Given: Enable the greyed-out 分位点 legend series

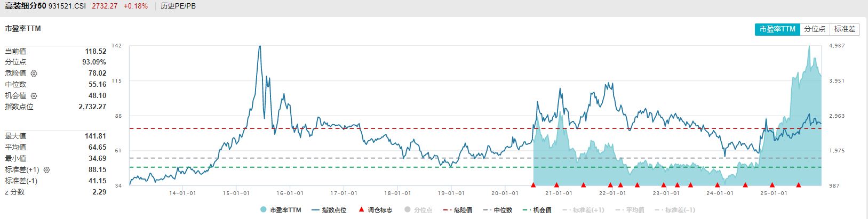Looking at the screenshot, I should pos(419,210).
